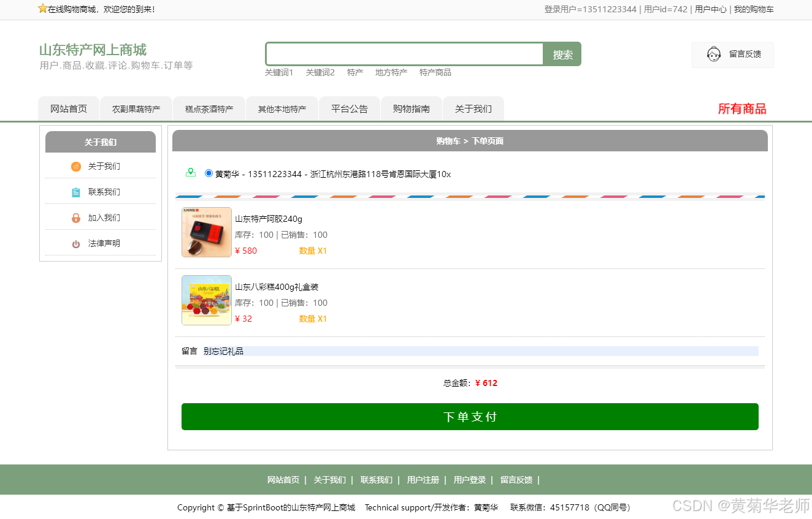
Task: Open the 购物指南 tab
Action: coord(412,108)
